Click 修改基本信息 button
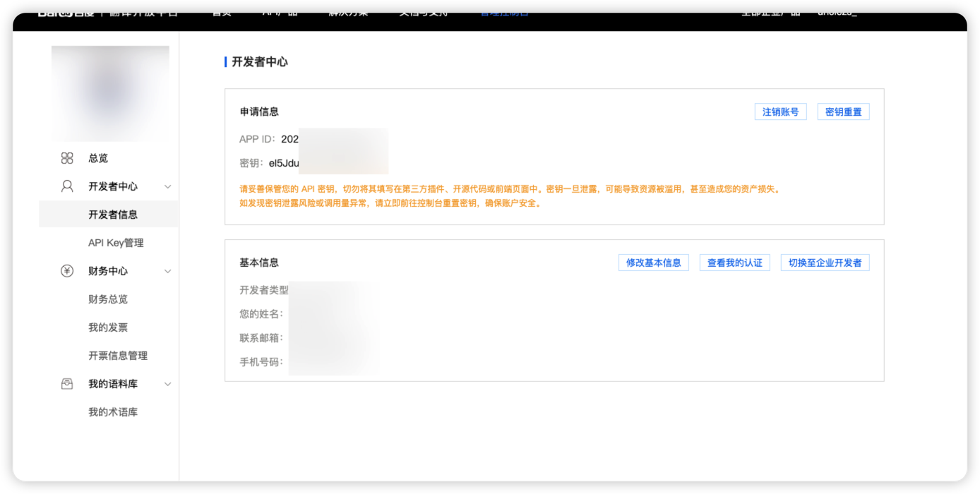 (x=653, y=263)
